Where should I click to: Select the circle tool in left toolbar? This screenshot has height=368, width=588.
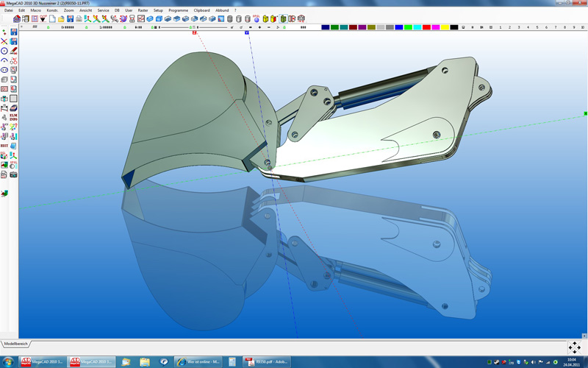coord(4,51)
